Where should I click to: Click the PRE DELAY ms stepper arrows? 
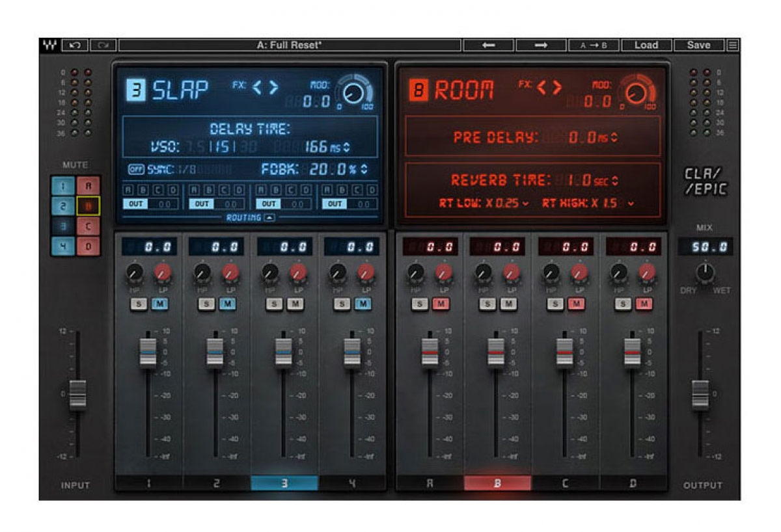(x=614, y=138)
